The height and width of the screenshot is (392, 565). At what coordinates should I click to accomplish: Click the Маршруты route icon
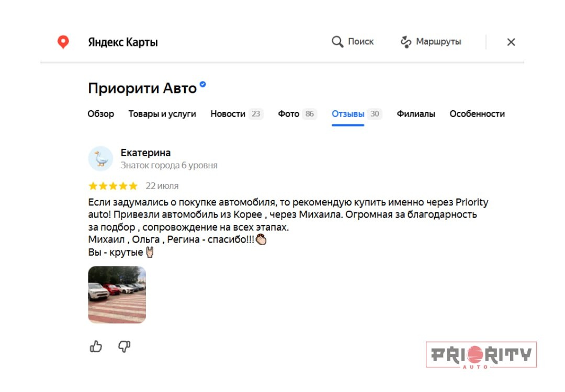coord(406,42)
